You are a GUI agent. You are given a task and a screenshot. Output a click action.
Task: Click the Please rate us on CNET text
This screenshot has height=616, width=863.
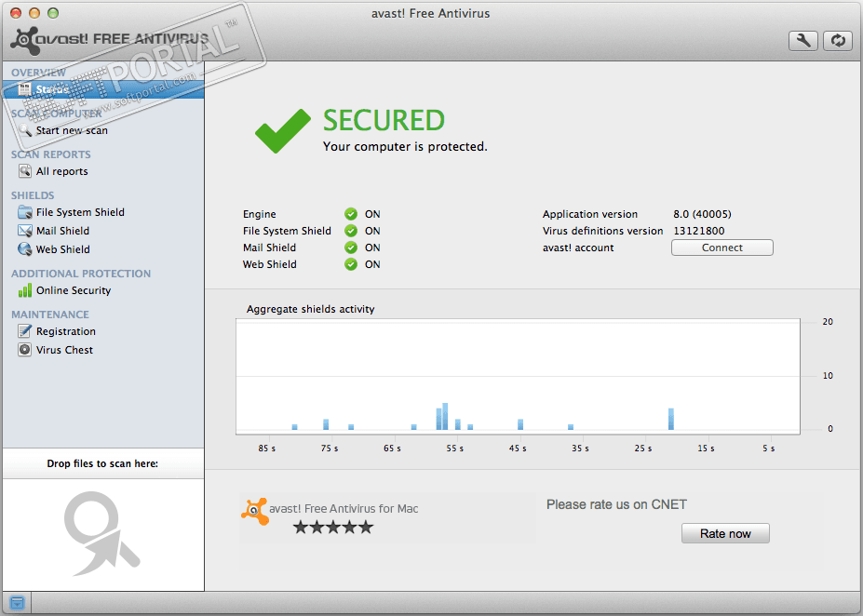coord(616,504)
